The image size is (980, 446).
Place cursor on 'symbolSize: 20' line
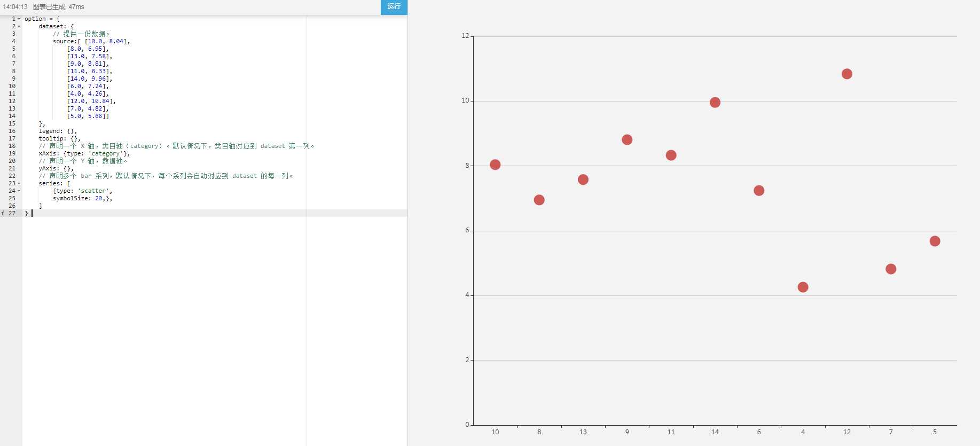[x=82, y=198]
